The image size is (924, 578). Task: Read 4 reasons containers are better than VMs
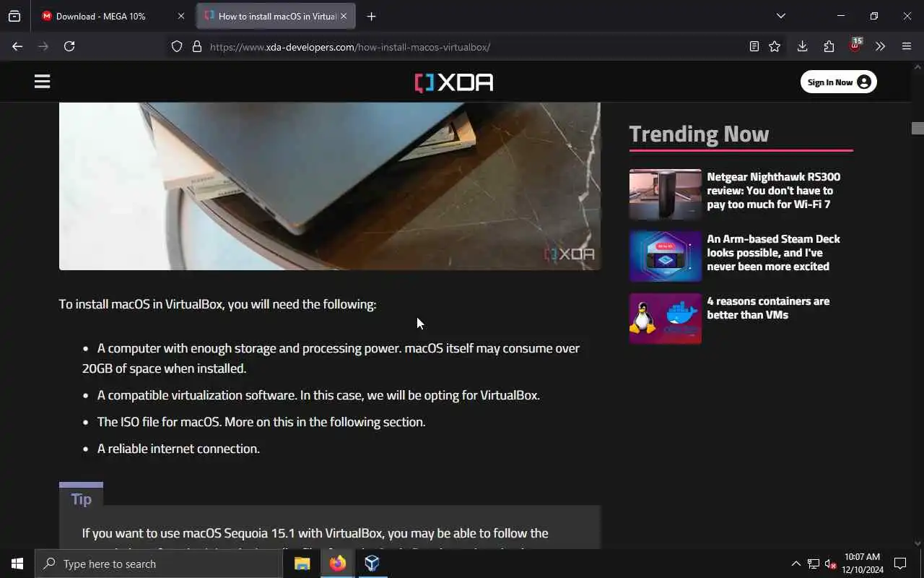[x=768, y=308]
